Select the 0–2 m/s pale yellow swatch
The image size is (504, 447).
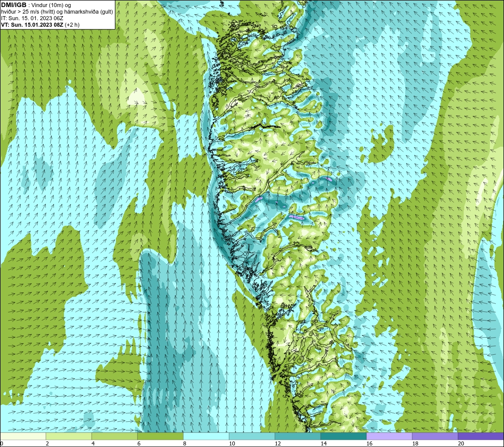[23, 436]
